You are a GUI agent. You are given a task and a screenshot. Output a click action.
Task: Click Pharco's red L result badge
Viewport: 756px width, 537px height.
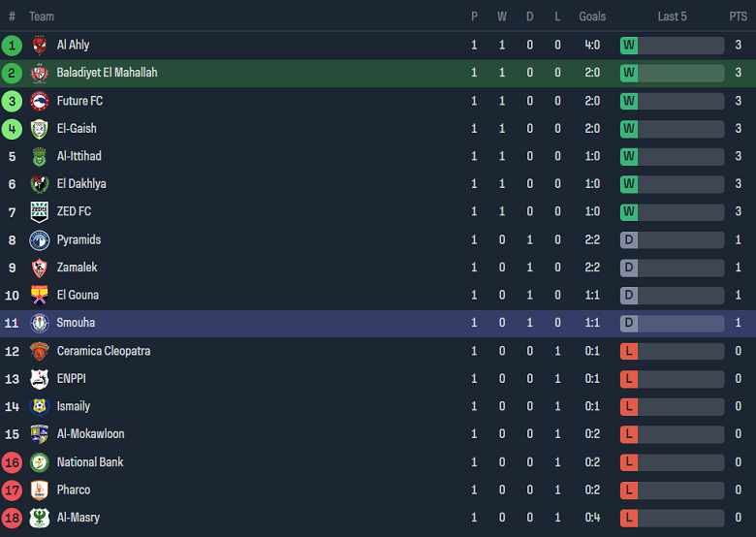click(x=629, y=490)
